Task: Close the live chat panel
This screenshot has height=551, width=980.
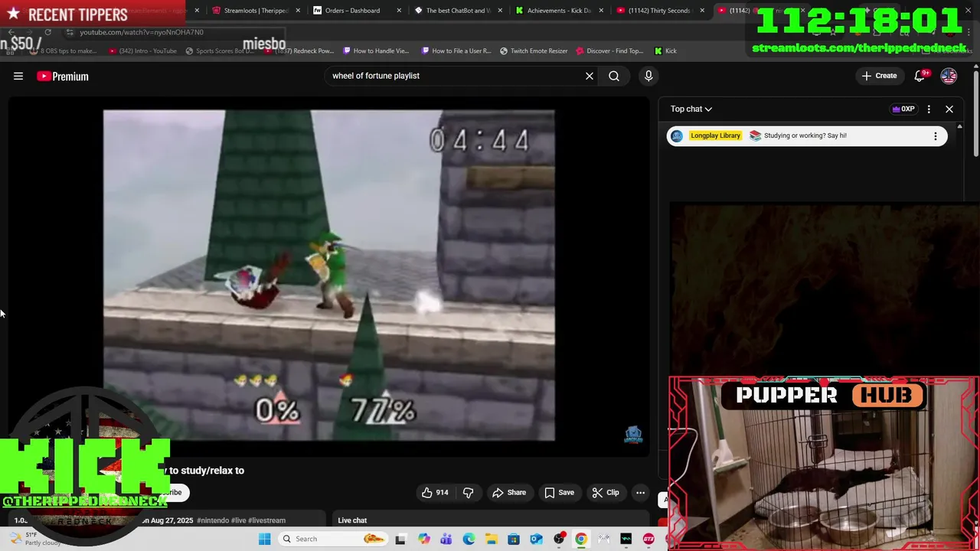Action: [949, 109]
